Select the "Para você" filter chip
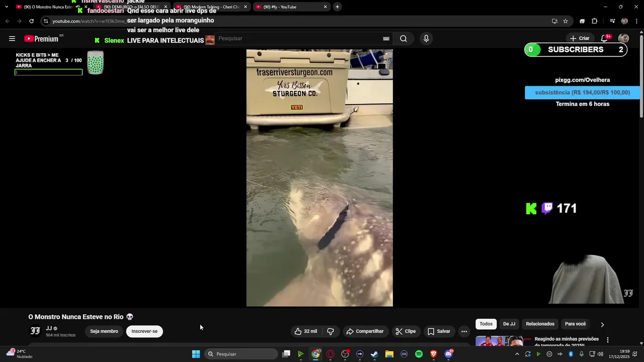Viewport: 644px width, 362px height. pos(575,324)
